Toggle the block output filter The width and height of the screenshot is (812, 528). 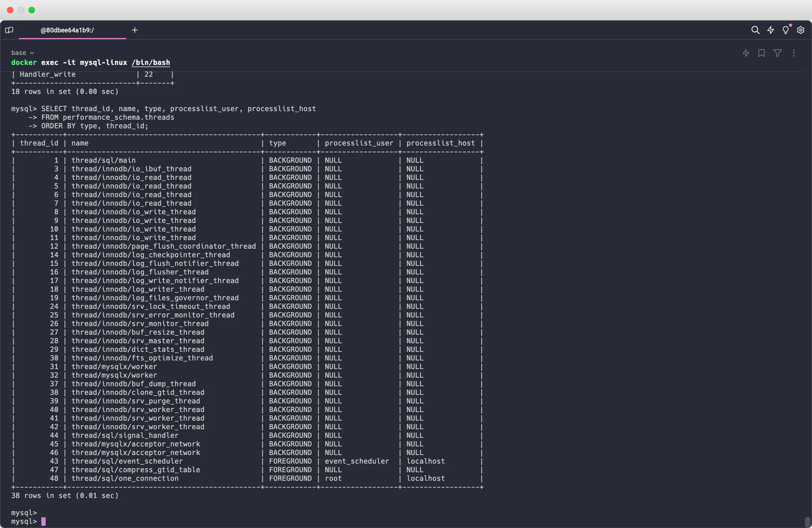(778, 53)
